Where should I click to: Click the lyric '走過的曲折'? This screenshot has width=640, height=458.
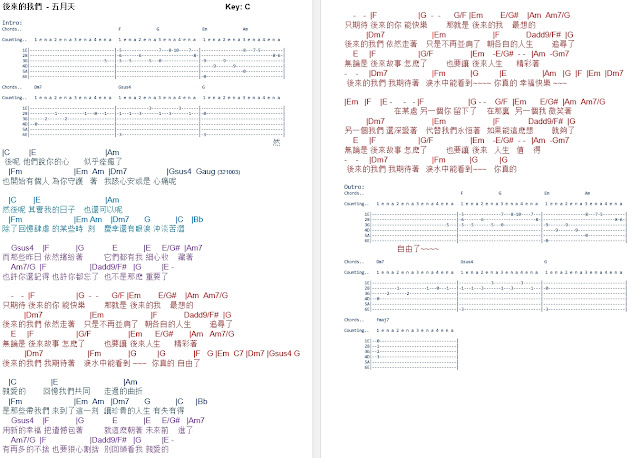(123, 391)
